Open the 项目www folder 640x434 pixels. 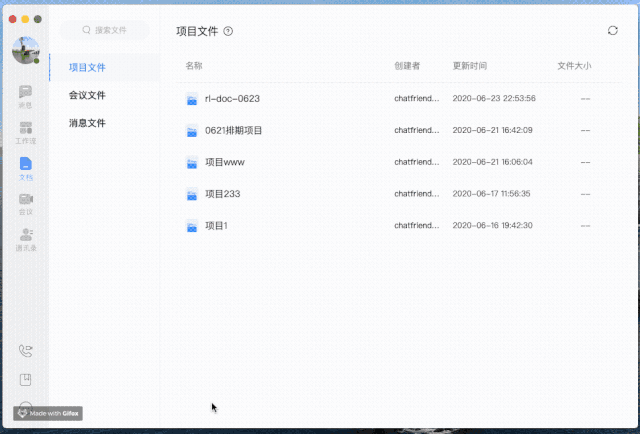(x=224, y=162)
